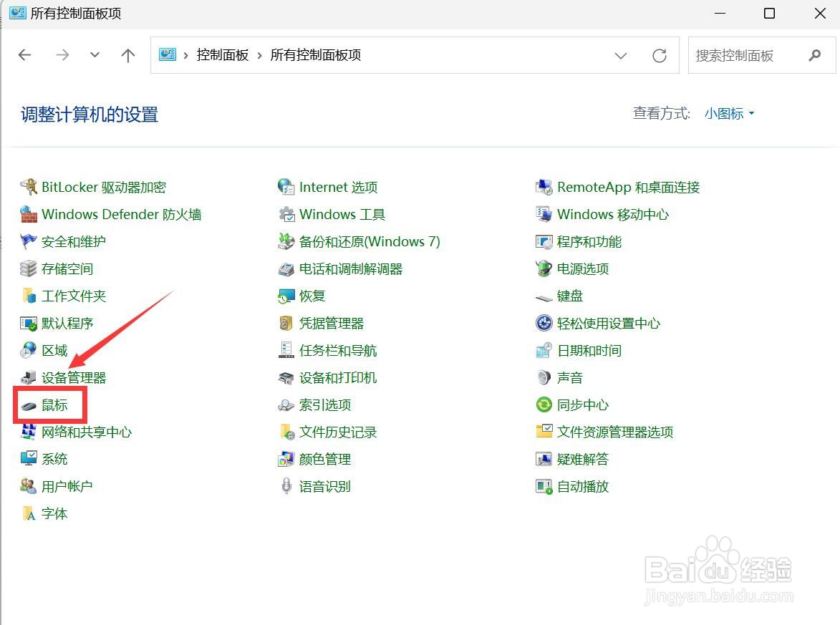Open the 凭据管理器 icon

tap(286, 324)
